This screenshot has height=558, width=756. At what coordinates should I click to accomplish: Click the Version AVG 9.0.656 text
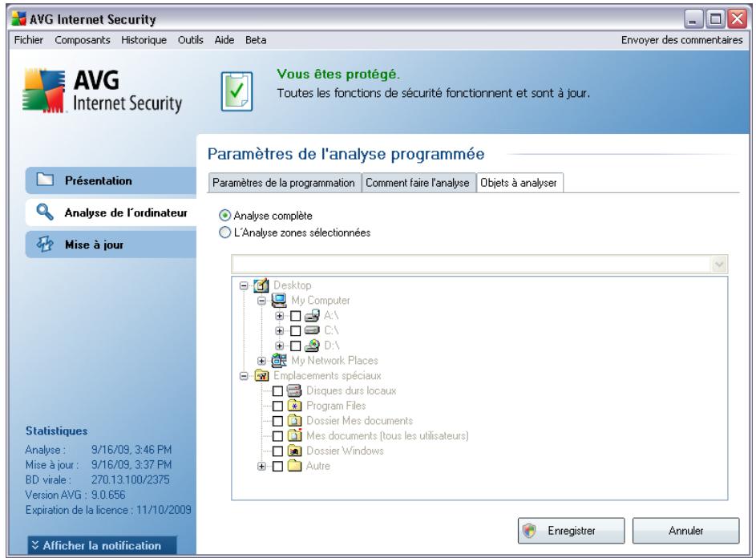click(75, 495)
